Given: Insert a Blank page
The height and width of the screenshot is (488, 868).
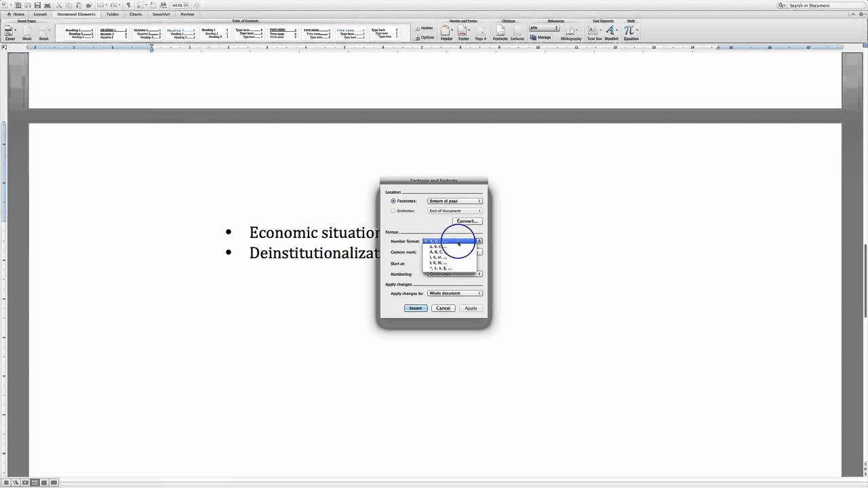Looking at the screenshot, I should pyautogui.click(x=27, y=33).
